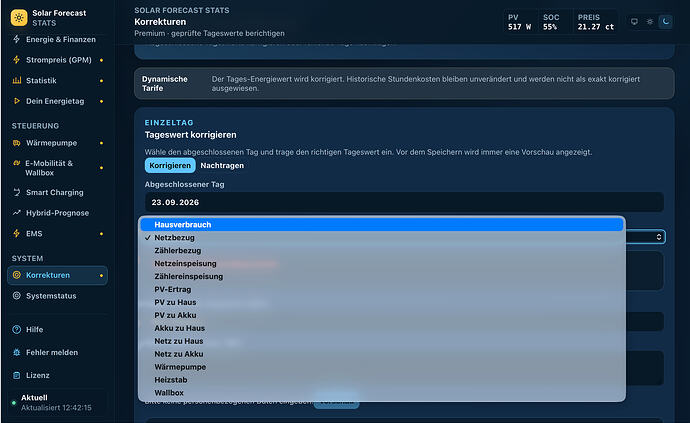Activate the Korrigieren mode toggle
This screenshot has height=423, width=690.
(170, 166)
